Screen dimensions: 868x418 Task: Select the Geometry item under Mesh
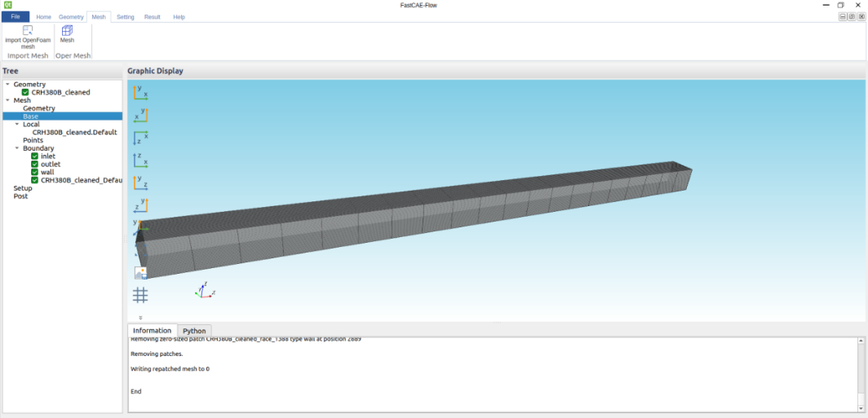click(x=39, y=108)
